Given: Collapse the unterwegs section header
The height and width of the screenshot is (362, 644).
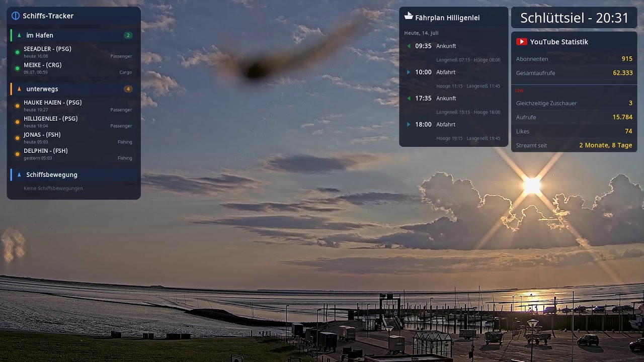Looking at the screenshot, I should pos(74,89).
